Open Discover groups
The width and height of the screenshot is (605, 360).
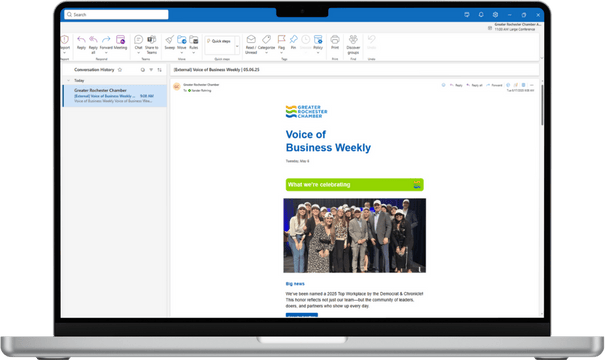pyautogui.click(x=353, y=44)
